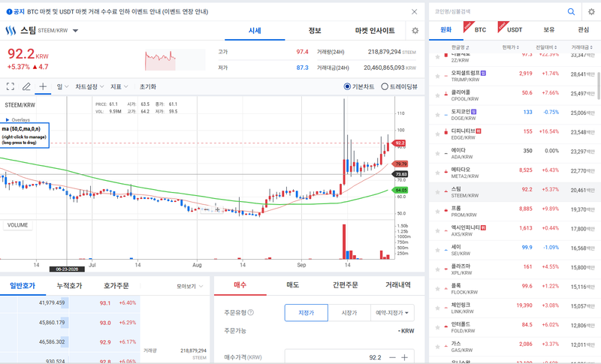The height and width of the screenshot is (364, 601).
Task: Open the 관심 tab
Action: pos(584,30)
